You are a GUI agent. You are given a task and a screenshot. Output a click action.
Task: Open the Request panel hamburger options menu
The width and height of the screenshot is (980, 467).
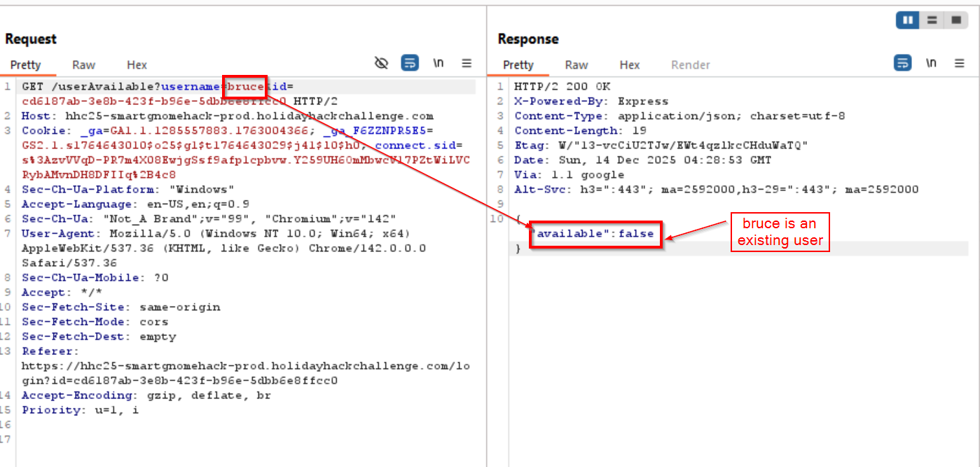467,64
